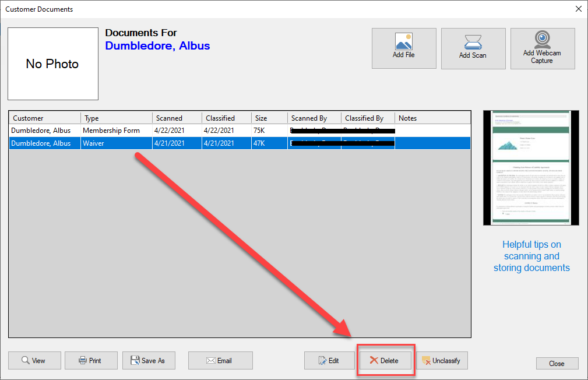Click the waiver document preview thumbnail
588x380 pixels.
[x=531, y=168]
